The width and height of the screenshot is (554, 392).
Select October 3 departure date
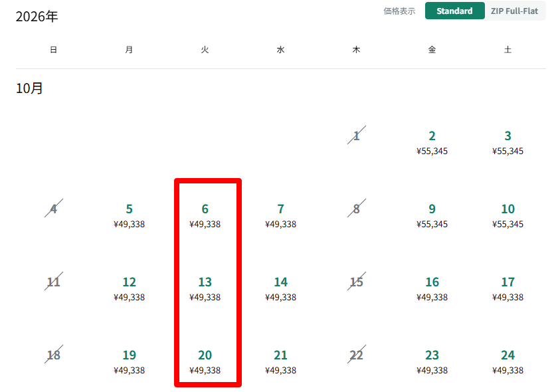click(508, 142)
